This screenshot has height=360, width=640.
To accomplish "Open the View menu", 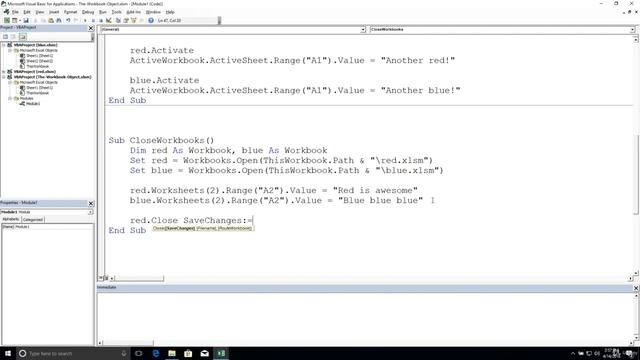I will [x=40, y=12].
